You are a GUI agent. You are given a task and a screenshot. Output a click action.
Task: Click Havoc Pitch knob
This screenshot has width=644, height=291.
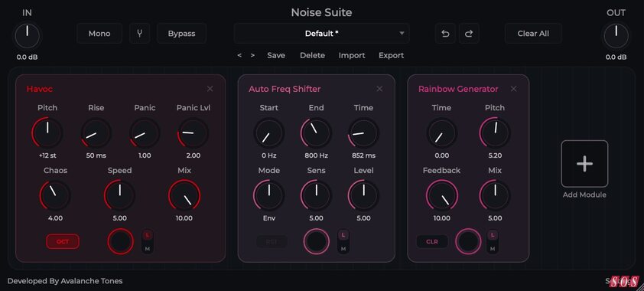47,132
